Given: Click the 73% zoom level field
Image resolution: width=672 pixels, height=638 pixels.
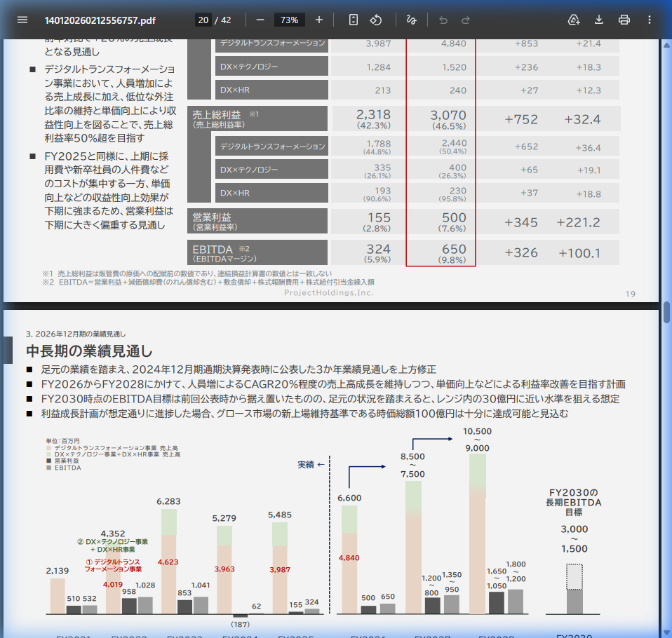Looking at the screenshot, I should click(289, 20).
